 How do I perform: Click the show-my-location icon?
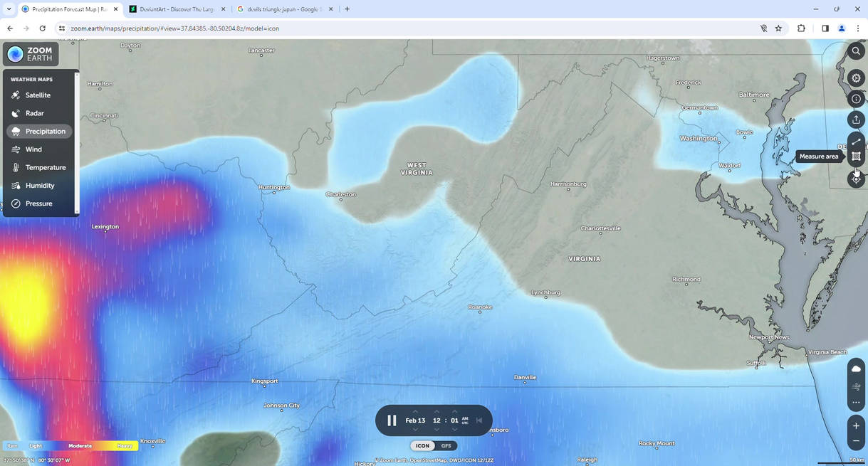(857, 179)
